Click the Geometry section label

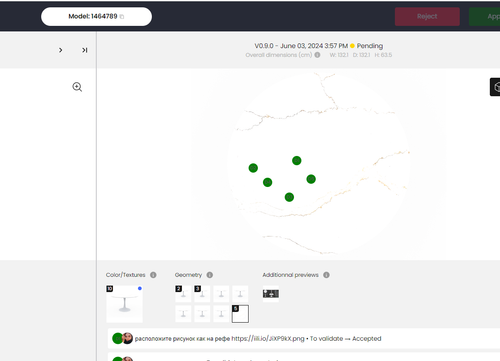click(x=188, y=275)
